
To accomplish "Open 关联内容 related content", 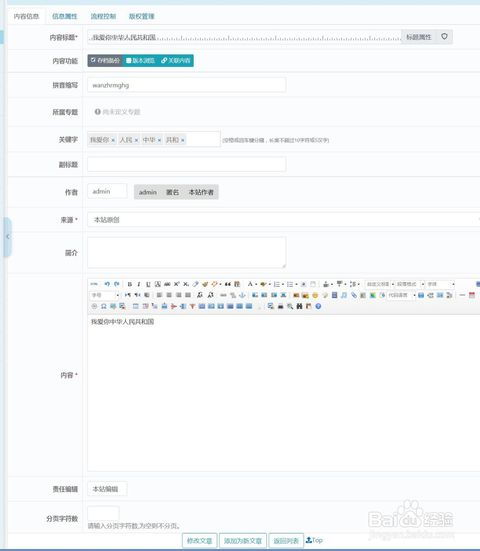I will click(175, 60).
